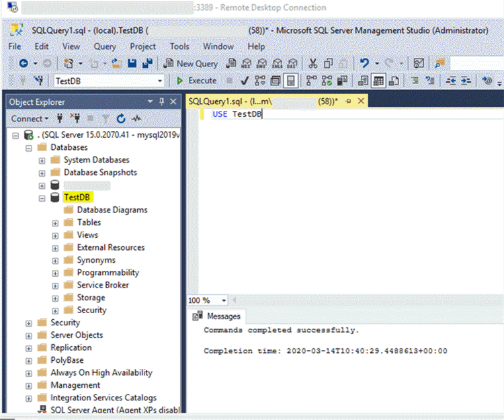Open the Help menu

(256, 46)
